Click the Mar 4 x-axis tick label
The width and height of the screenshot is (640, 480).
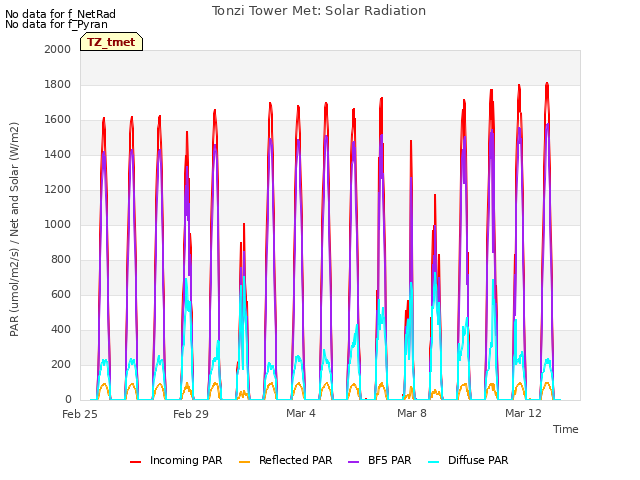click(301, 413)
